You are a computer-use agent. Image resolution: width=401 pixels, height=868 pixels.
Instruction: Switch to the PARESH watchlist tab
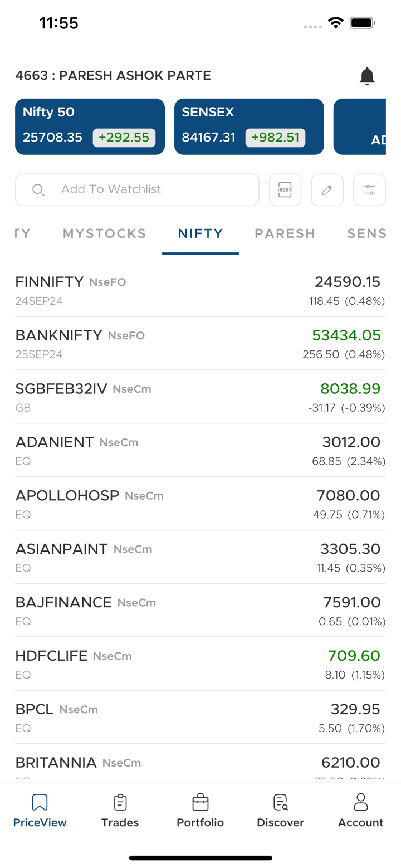285,233
